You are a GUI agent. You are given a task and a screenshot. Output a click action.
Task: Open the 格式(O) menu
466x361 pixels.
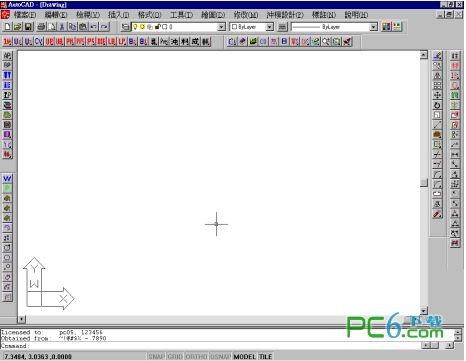pos(150,15)
